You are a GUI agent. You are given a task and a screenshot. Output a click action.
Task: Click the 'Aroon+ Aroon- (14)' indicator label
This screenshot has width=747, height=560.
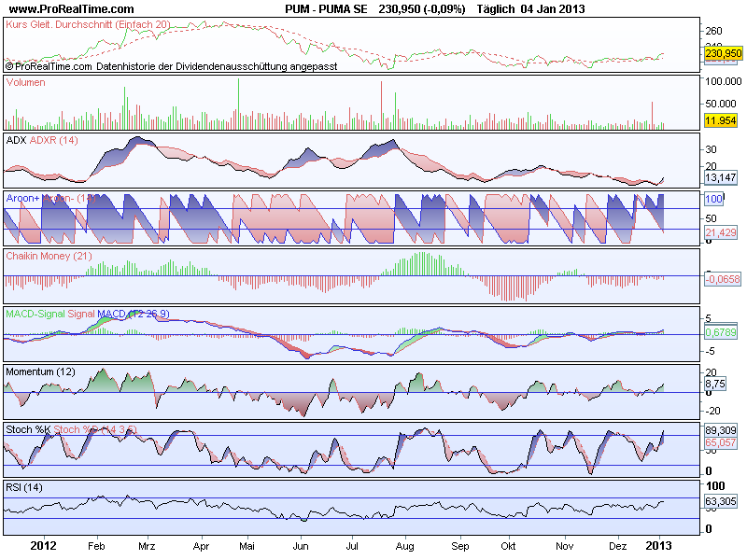[50, 198]
